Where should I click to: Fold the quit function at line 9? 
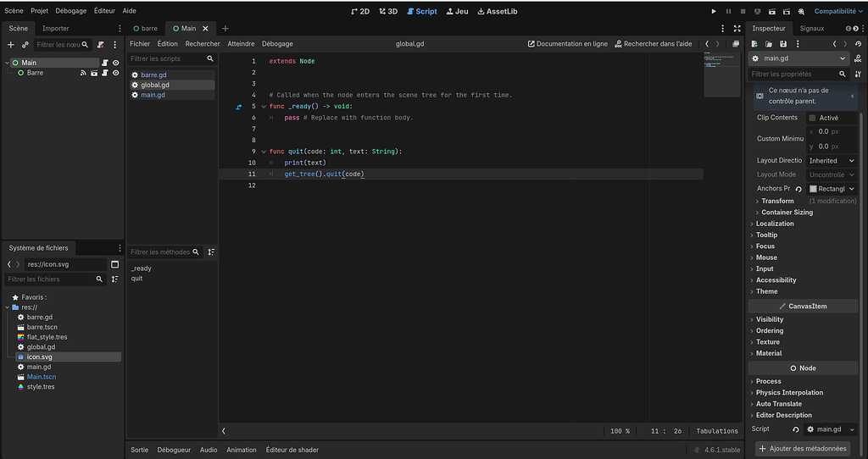point(264,152)
